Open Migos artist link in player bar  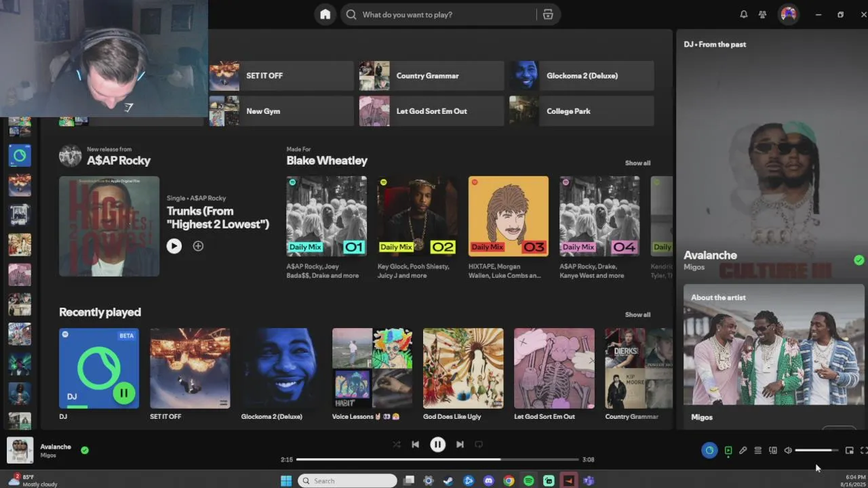[48, 455]
